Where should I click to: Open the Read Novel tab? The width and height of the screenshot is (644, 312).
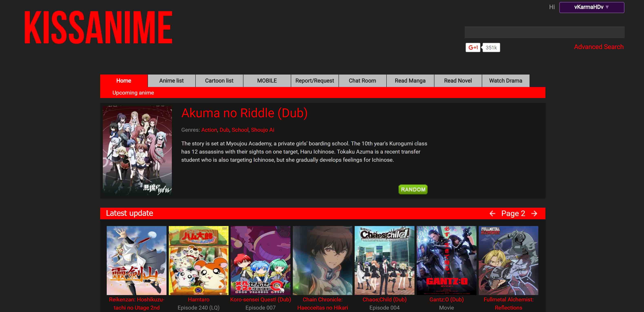tap(458, 81)
